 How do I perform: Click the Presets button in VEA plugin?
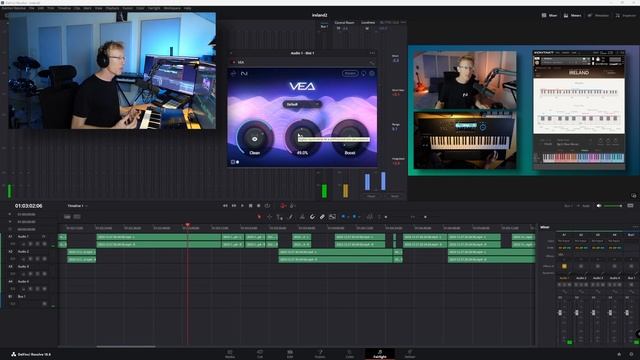pyautogui.click(x=350, y=73)
